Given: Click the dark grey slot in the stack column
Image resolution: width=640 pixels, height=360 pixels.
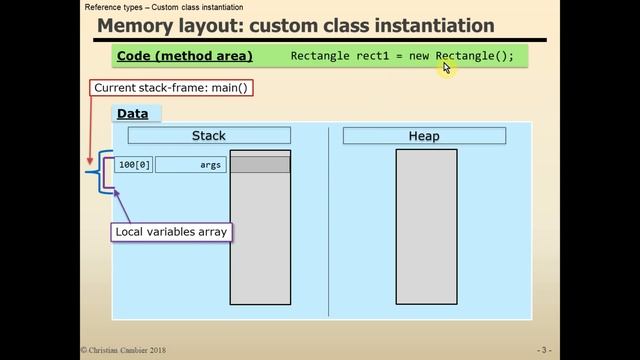Looking at the screenshot, I should (x=260, y=164).
